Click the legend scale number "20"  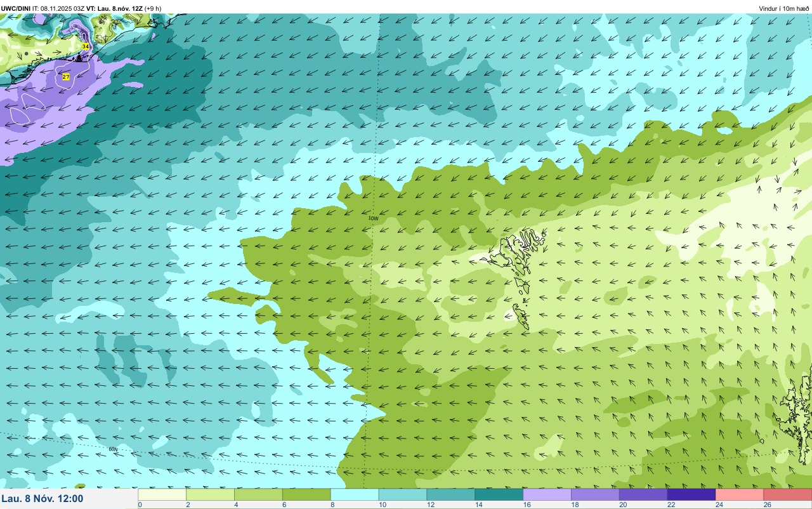tap(622, 505)
